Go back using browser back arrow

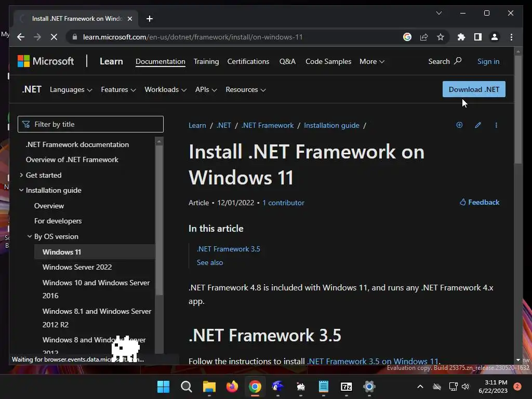[21, 37]
